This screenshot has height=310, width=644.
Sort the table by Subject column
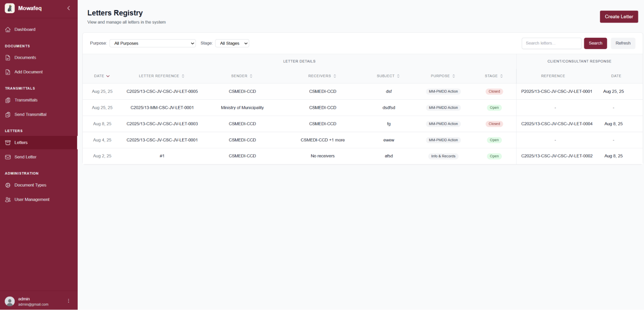click(388, 76)
